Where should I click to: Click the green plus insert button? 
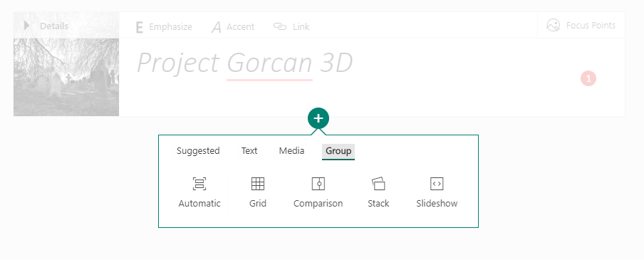pyautogui.click(x=318, y=119)
